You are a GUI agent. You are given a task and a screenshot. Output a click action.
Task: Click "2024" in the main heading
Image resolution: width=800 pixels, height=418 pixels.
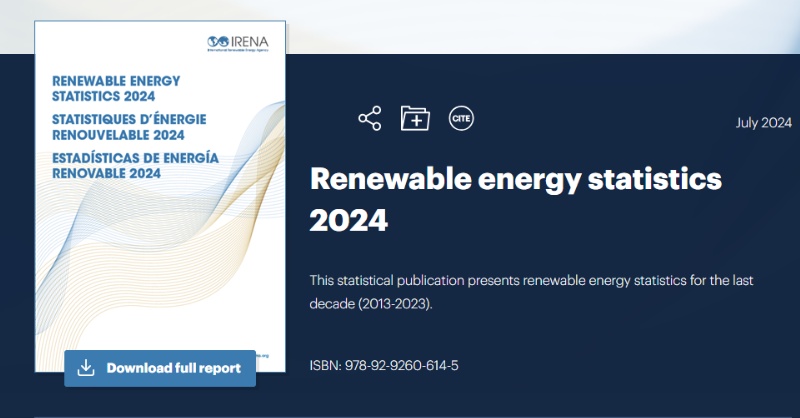(348, 220)
